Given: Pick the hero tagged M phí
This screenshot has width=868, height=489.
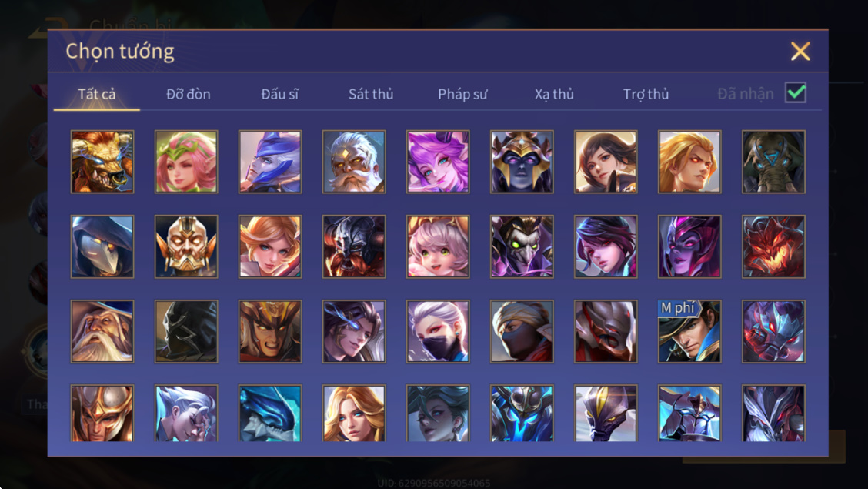Looking at the screenshot, I should 689,331.
